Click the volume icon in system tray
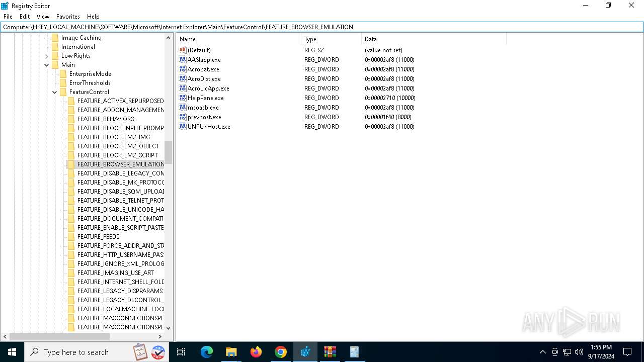The image size is (644, 362). [579, 352]
